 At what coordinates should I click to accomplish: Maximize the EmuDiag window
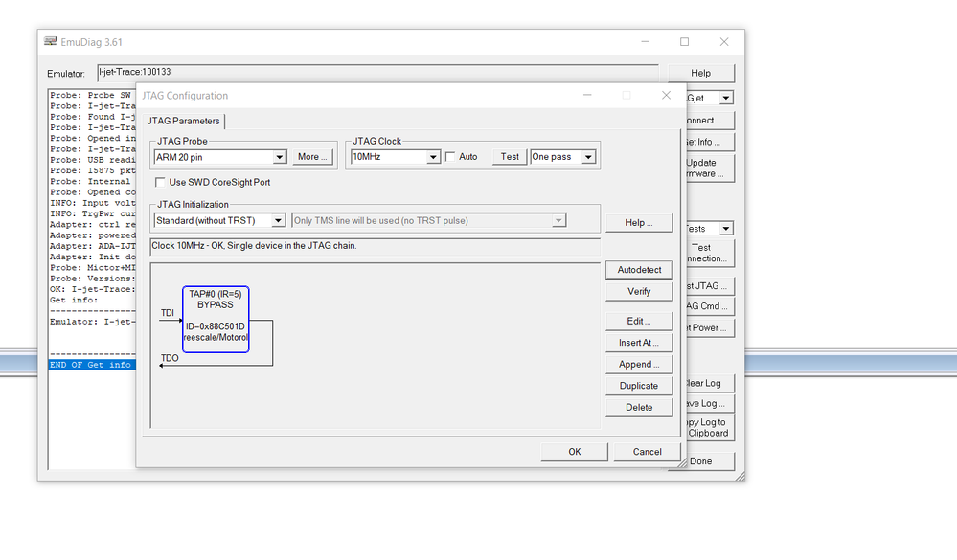tap(684, 41)
